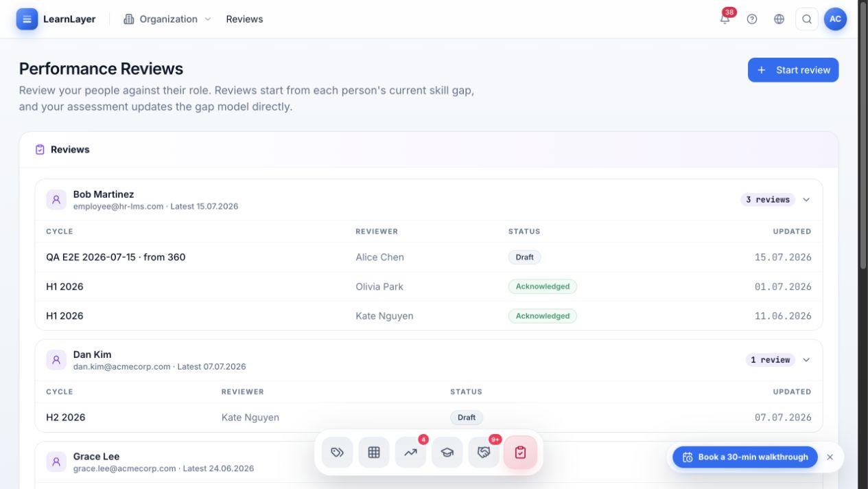Open Dan Kim's H2 2026 review
Screen dimensions: 868x489
pos(428,417)
